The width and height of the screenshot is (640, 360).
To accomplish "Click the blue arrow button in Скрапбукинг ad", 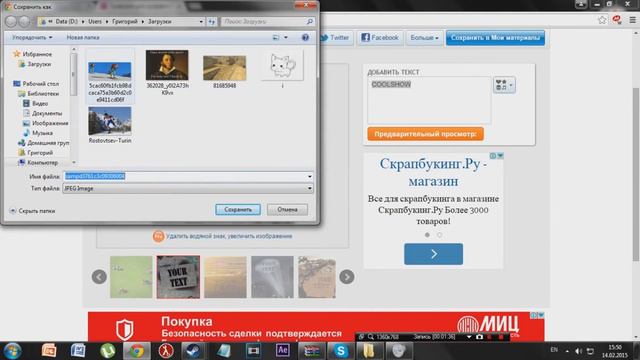I will tap(433, 254).
